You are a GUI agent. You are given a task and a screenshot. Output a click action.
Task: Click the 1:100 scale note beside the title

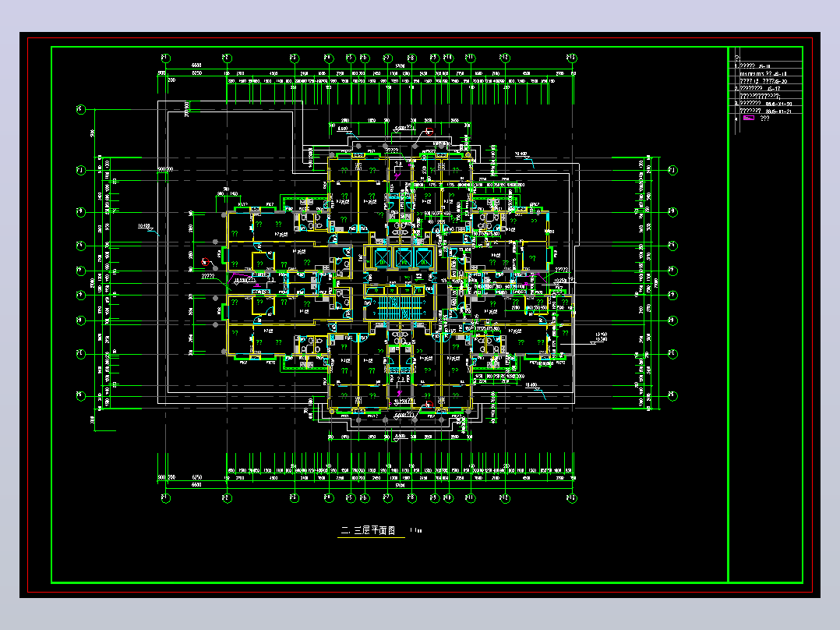point(416,530)
